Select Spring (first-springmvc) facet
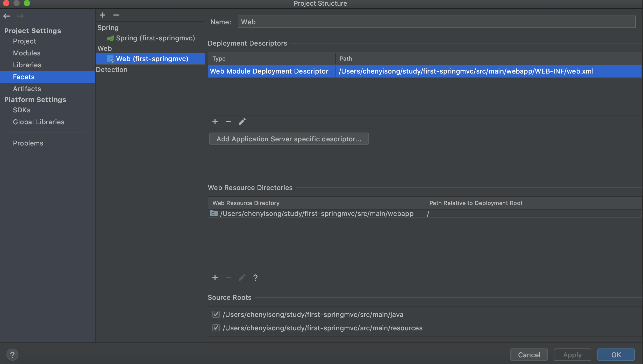 [155, 38]
